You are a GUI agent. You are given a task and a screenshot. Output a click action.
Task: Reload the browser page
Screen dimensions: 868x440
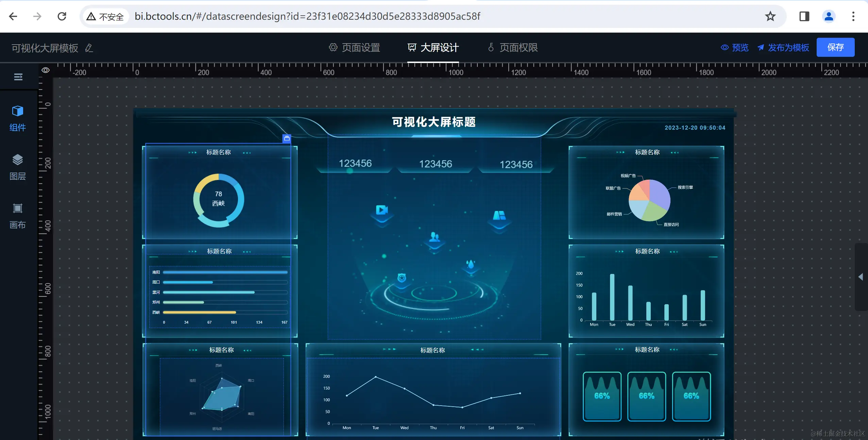point(62,16)
